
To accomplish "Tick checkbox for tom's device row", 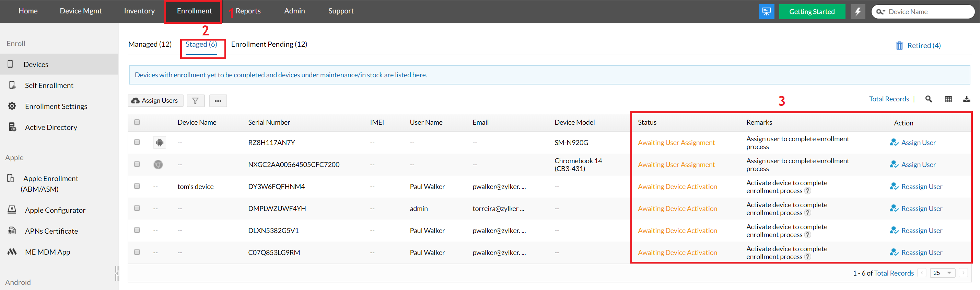I will coord(137,186).
